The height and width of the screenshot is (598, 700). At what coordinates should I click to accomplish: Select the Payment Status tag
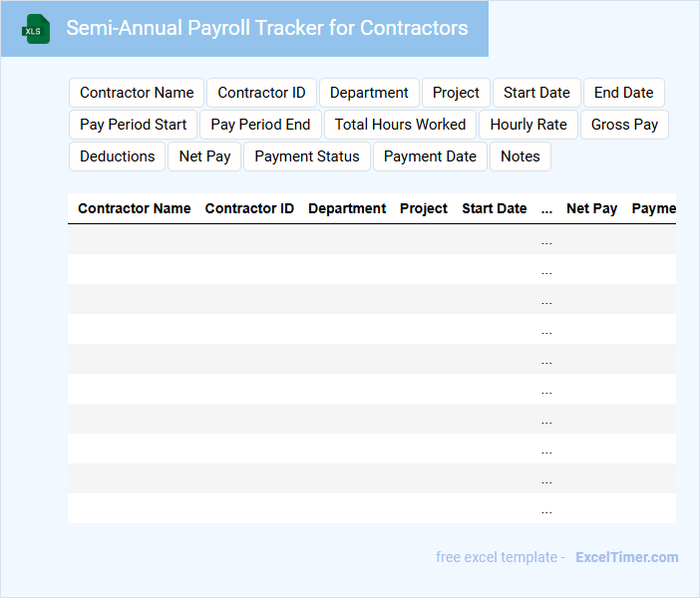[x=307, y=156]
